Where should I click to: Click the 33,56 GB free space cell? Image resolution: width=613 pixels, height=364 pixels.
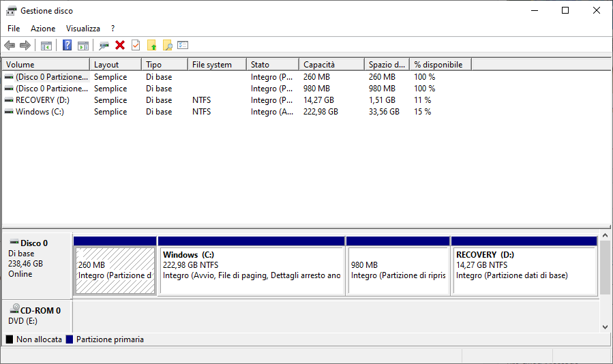384,112
